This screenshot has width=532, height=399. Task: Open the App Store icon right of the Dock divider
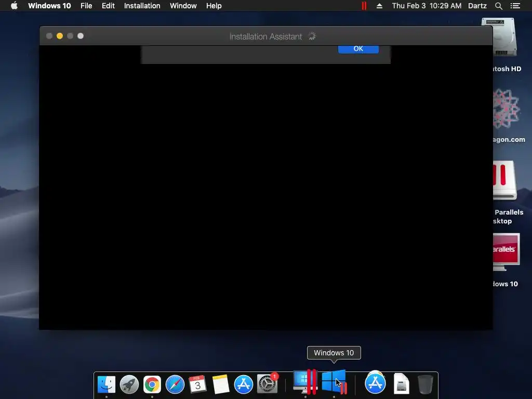point(375,383)
